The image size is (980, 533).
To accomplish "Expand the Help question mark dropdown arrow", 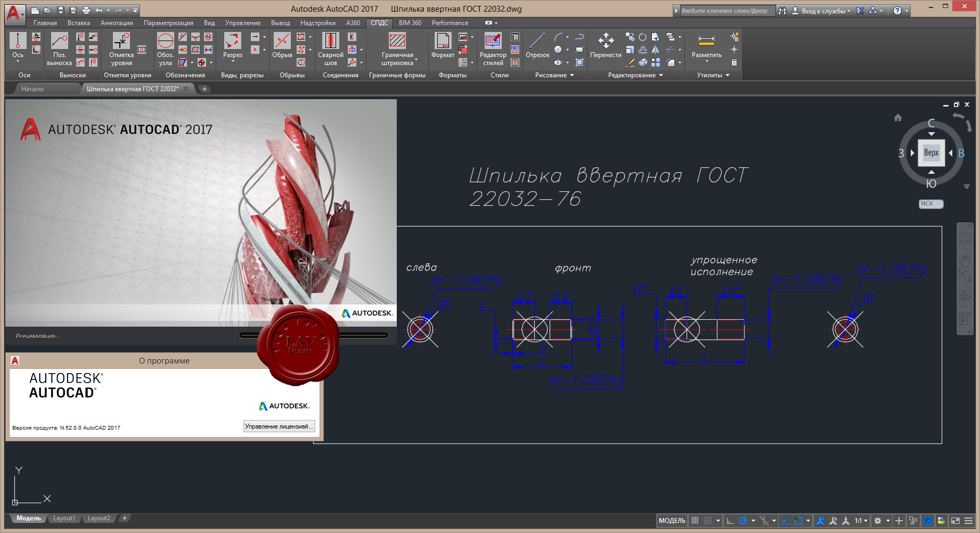I will click(907, 11).
